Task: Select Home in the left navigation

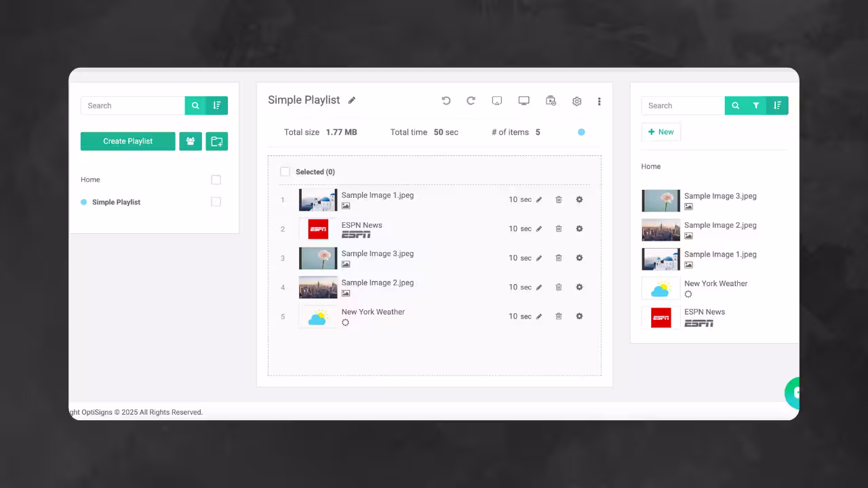Action: (x=90, y=180)
